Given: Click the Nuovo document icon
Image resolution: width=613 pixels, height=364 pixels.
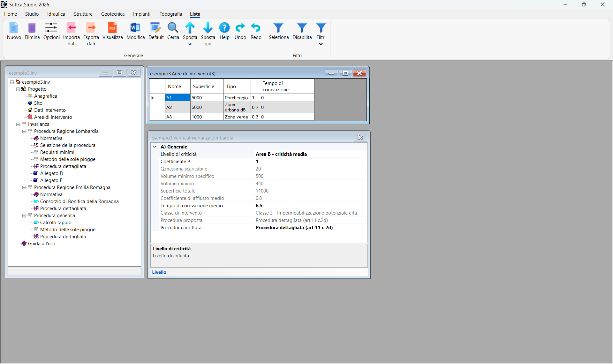Looking at the screenshot, I should 14,28.
